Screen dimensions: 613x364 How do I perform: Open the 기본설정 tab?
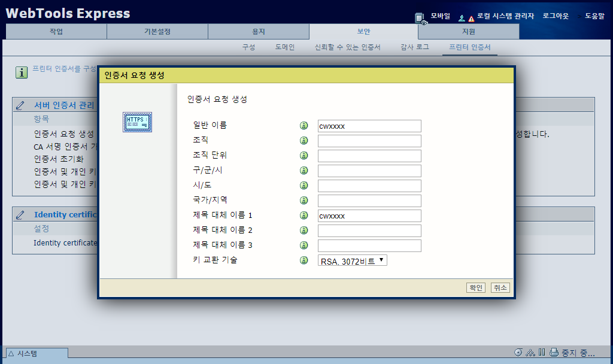coord(157,32)
